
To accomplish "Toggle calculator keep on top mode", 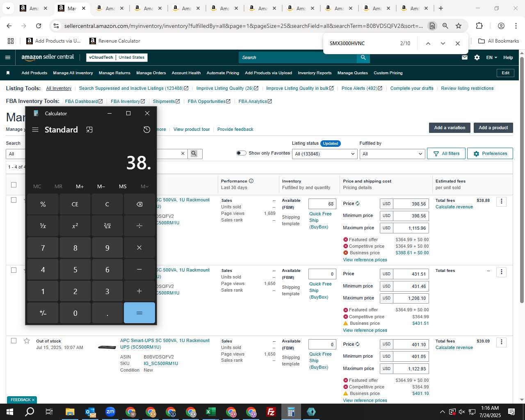I will (89, 130).
